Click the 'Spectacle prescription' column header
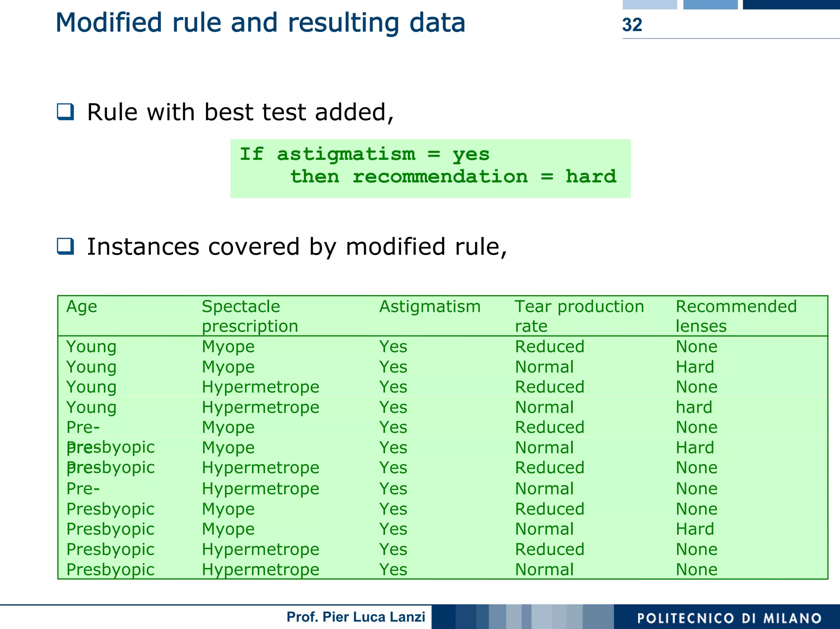 point(249,316)
